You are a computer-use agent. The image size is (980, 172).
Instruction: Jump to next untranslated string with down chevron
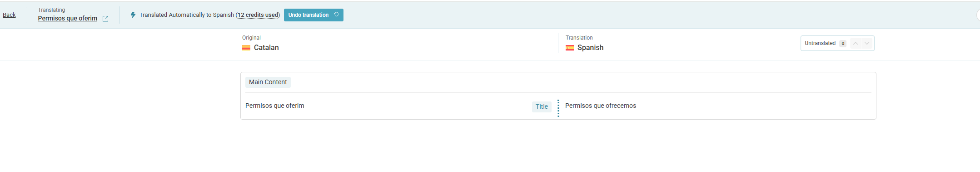pos(867,43)
